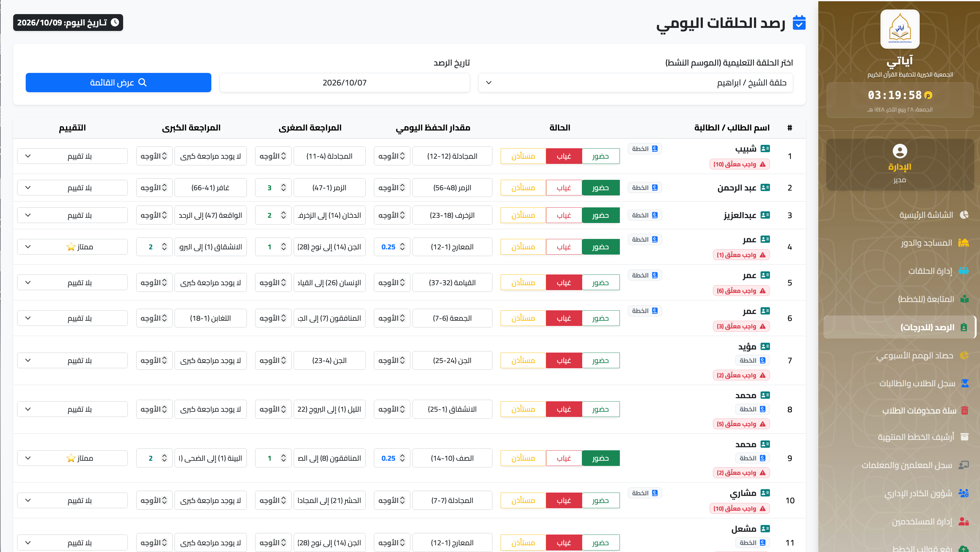
Task: Mark عبد الرحمن as غياب
Action: [x=564, y=187]
